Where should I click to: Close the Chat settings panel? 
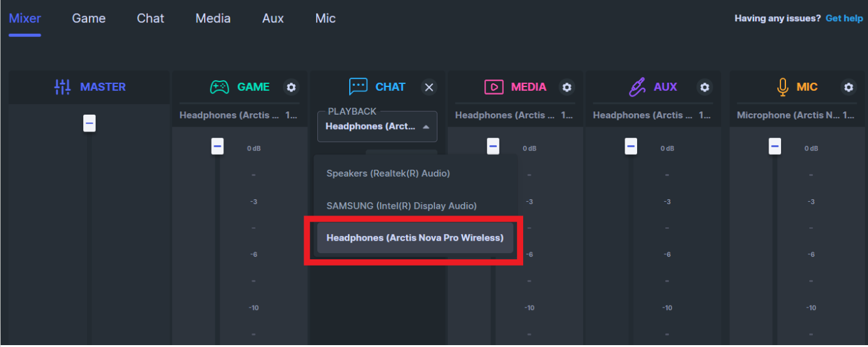pyautogui.click(x=429, y=87)
